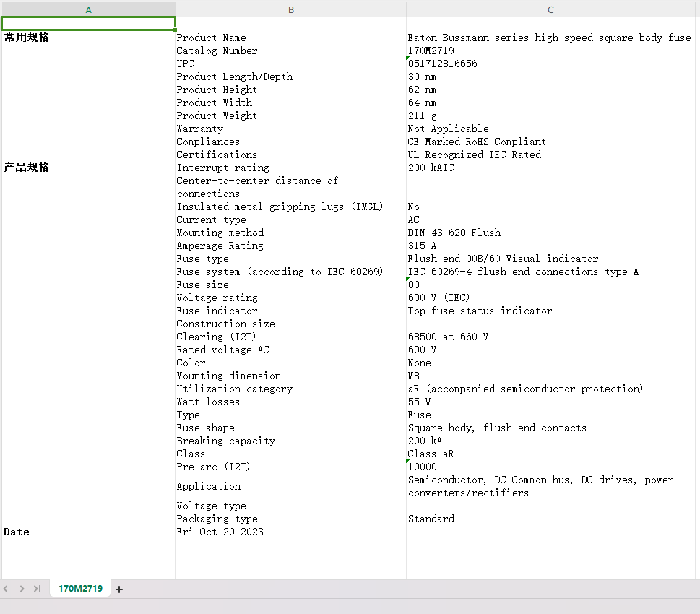Click the 'Fuse size' cell

point(290,284)
